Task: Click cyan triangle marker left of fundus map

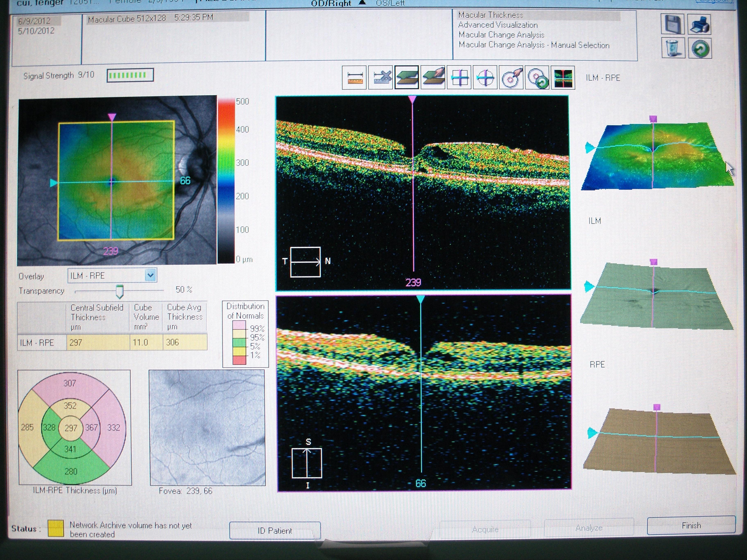Action: (x=54, y=183)
